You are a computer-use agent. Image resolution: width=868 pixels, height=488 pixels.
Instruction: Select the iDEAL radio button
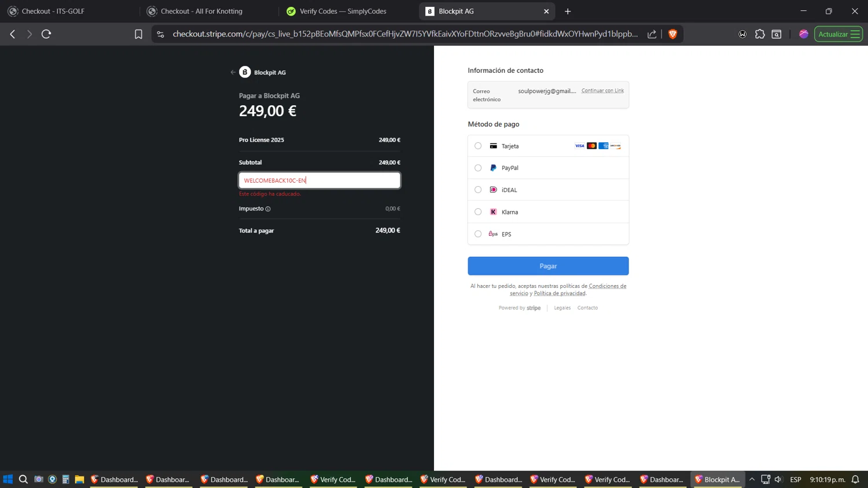point(478,190)
